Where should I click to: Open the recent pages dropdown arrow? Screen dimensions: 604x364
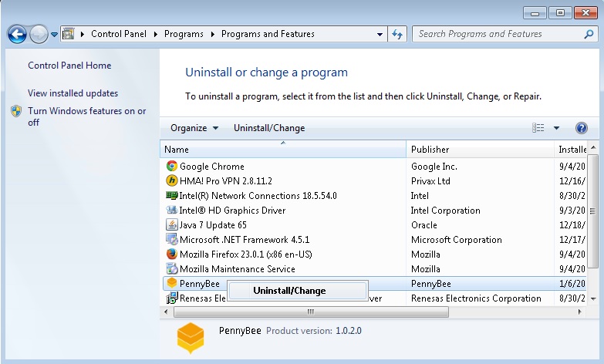pos(54,35)
